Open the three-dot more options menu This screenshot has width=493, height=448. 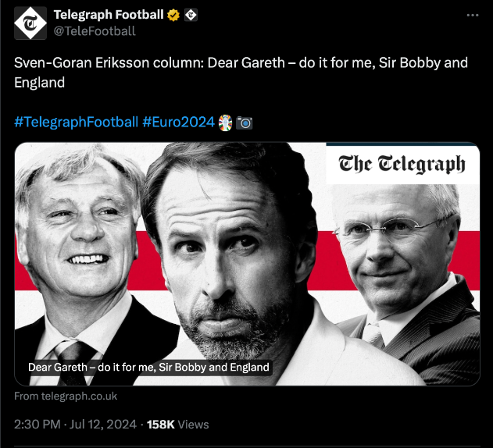pos(472,15)
